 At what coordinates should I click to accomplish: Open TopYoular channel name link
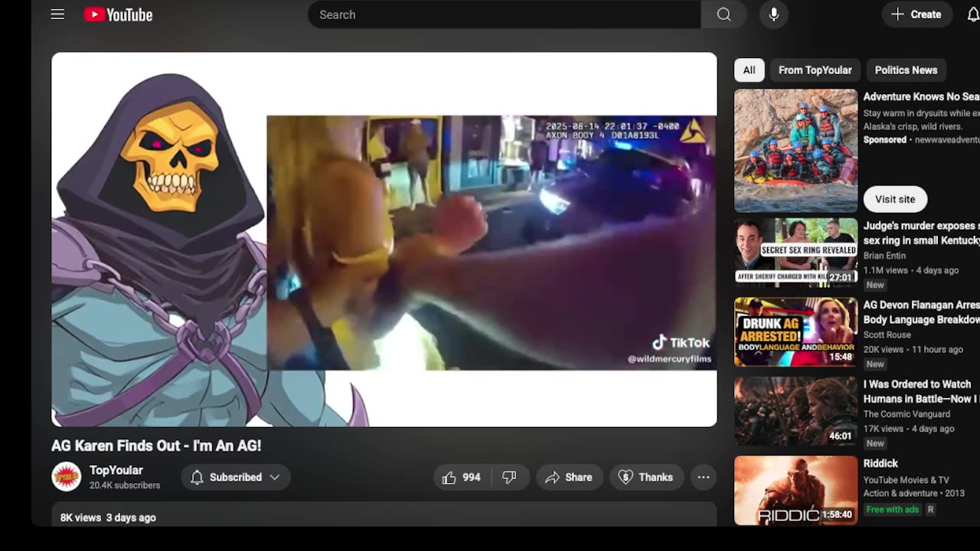[x=116, y=470]
